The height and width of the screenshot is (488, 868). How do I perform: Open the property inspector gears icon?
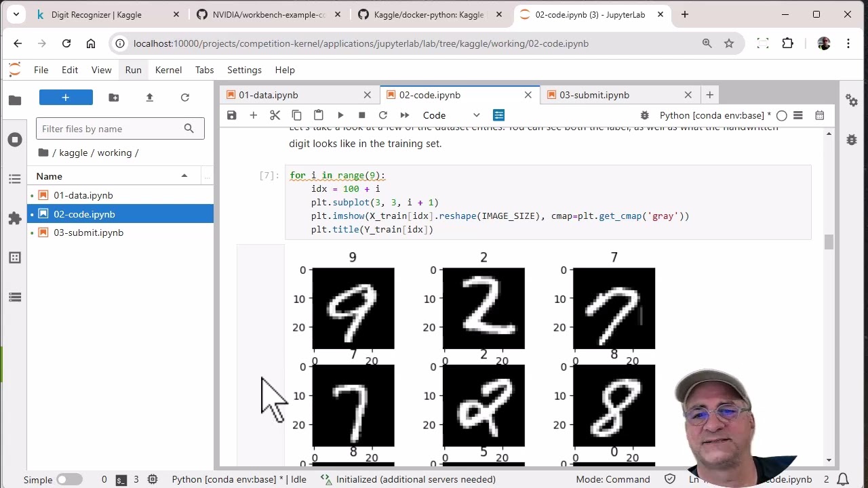coord(852,100)
